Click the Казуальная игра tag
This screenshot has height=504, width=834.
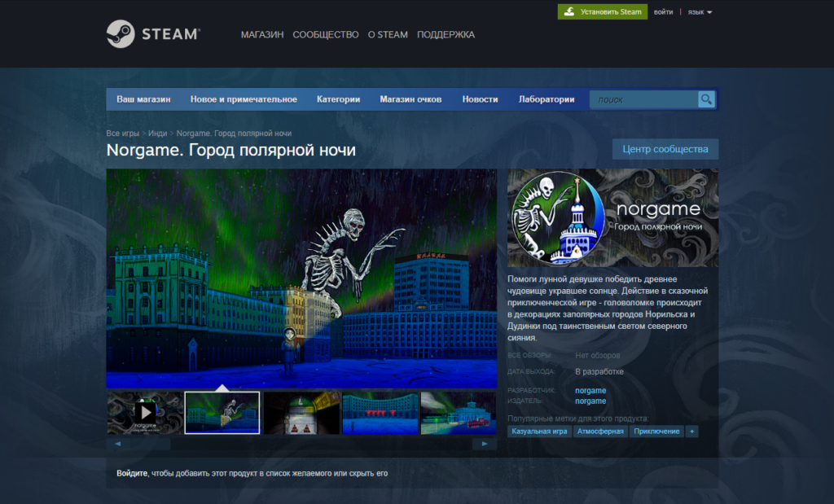[539, 432]
